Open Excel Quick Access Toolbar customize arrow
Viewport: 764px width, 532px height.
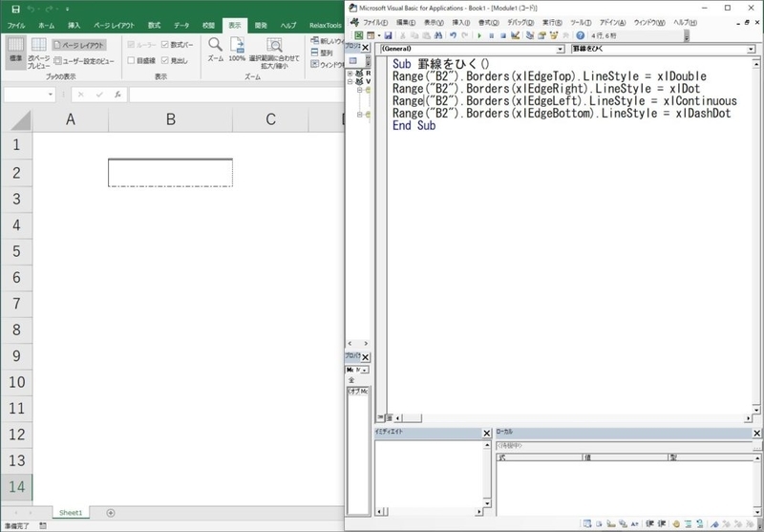pos(67,10)
